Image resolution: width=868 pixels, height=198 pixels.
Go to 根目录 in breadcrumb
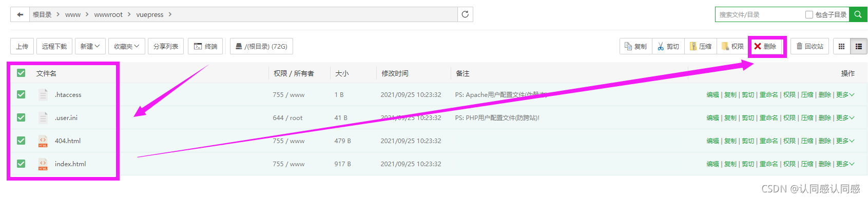(42, 14)
